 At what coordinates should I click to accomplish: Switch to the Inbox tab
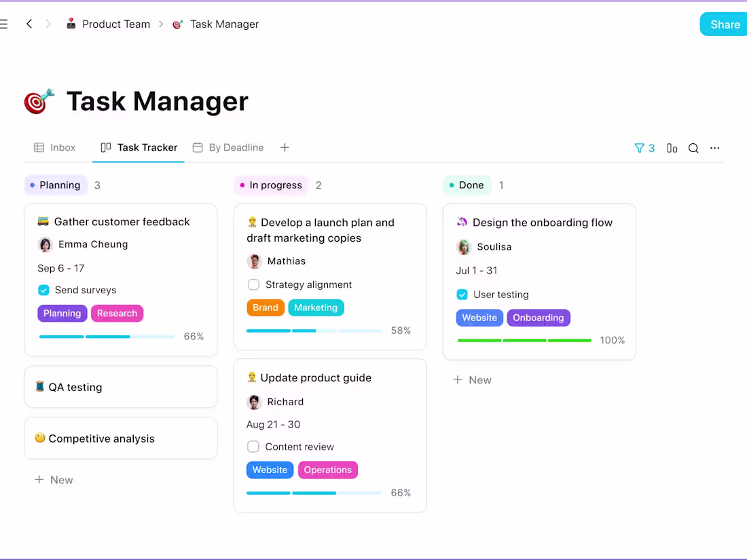55,147
